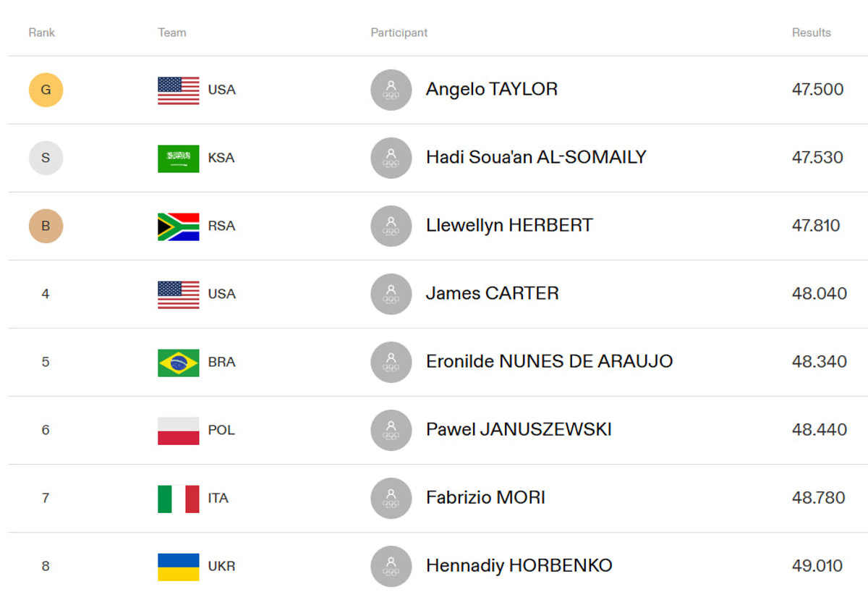Image resolution: width=868 pixels, height=592 pixels.
Task: Click the South Africa flag icon
Action: click(178, 226)
